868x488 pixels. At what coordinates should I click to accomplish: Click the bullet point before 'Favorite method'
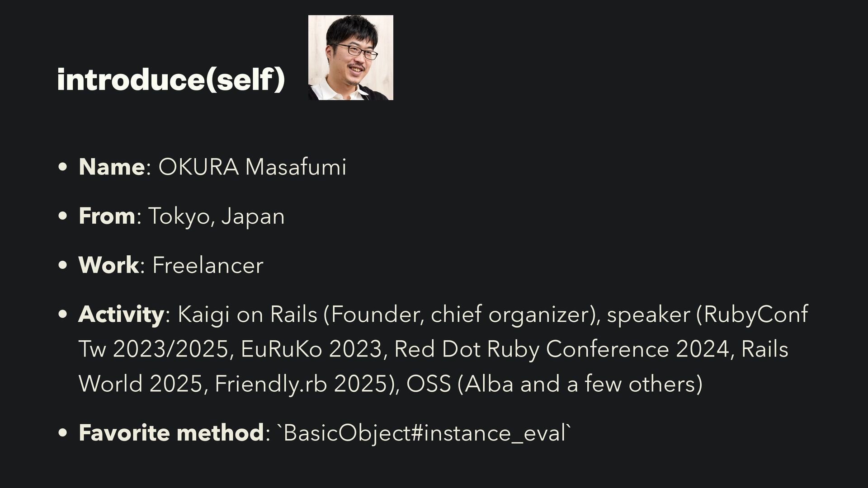click(x=63, y=432)
